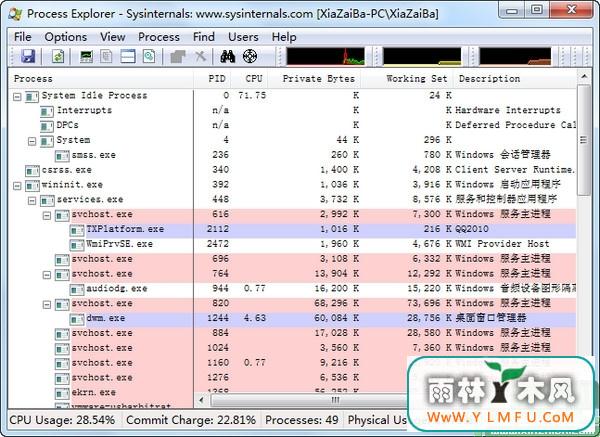Select the smss.exe process row
Image resolution: width=600 pixels, height=437 pixels.
click(292, 156)
